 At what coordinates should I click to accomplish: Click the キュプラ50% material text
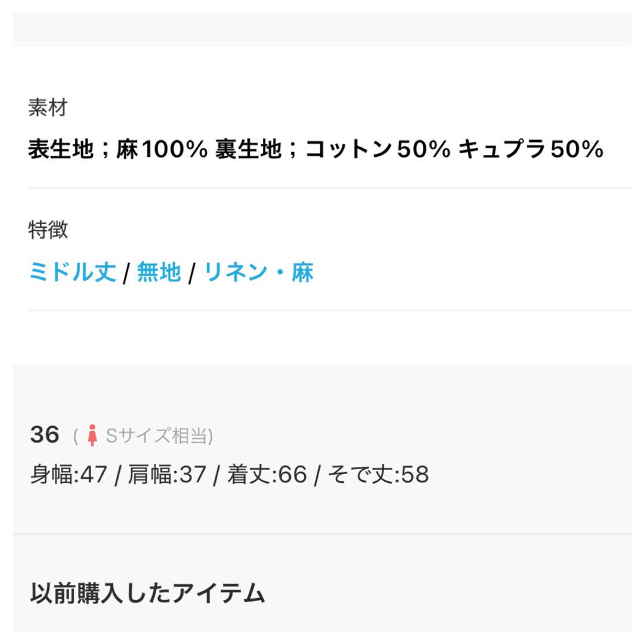click(x=531, y=148)
